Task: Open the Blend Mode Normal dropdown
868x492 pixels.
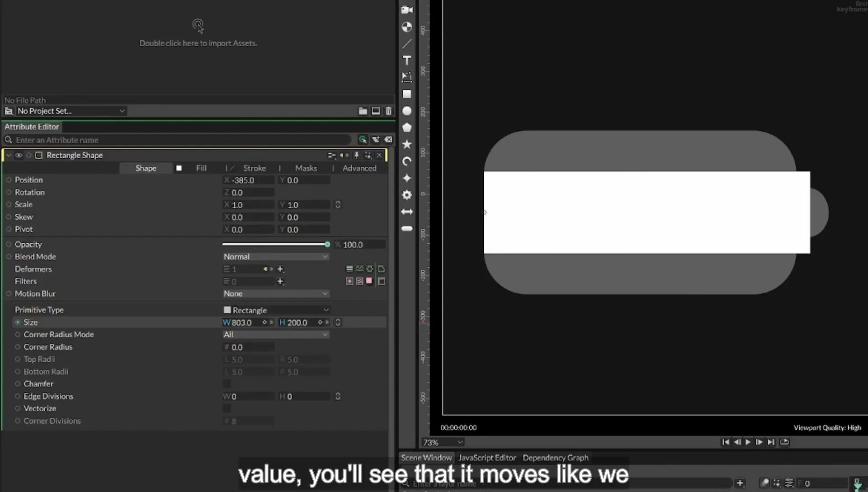Action: (276, 256)
